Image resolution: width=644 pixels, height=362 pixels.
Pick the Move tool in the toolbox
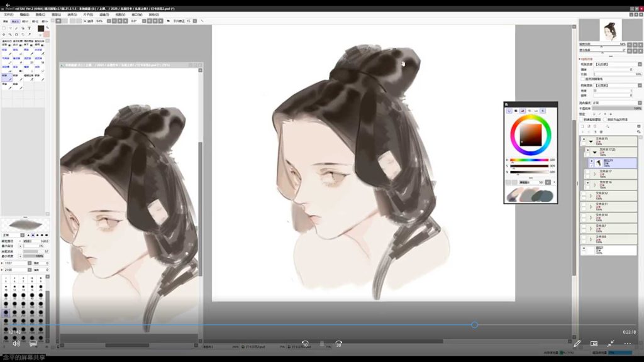[4, 35]
